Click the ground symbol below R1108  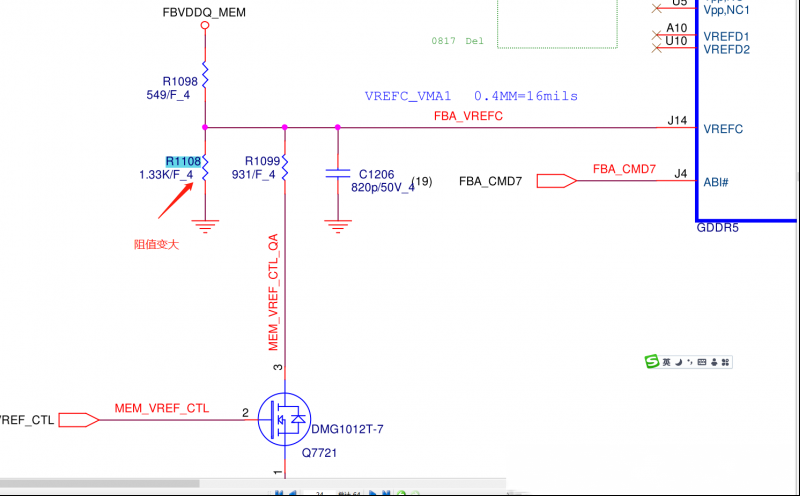205,226
